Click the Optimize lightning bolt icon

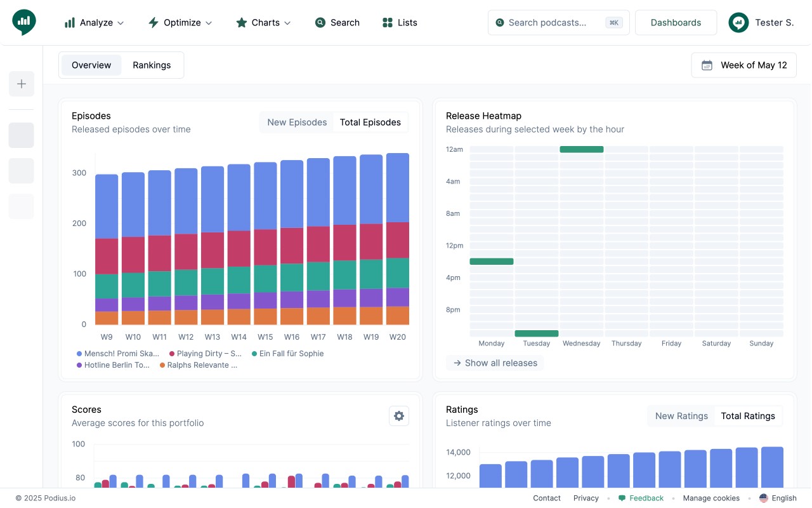pyautogui.click(x=154, y=23)
